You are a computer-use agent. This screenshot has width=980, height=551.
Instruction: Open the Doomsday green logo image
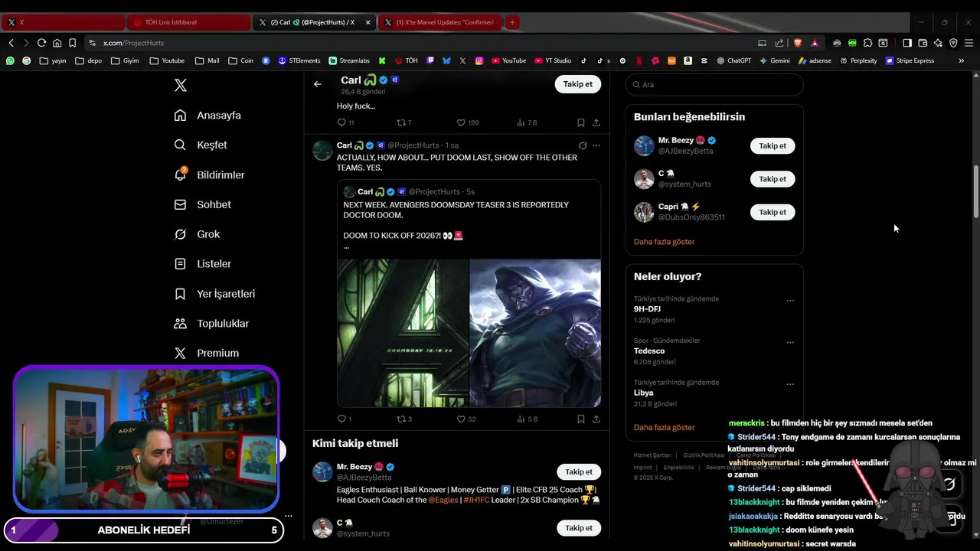click(403, 333)
